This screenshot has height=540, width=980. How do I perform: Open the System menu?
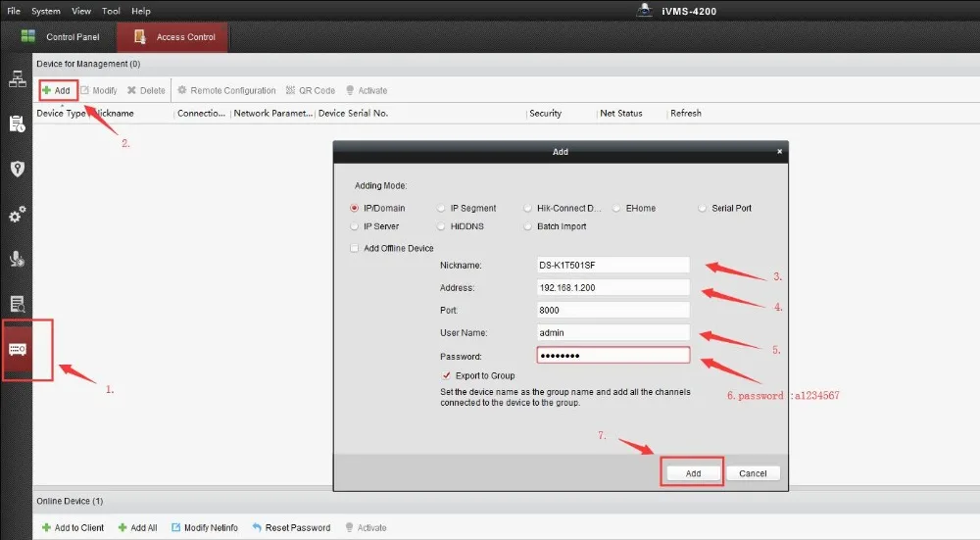pos(46,11)
